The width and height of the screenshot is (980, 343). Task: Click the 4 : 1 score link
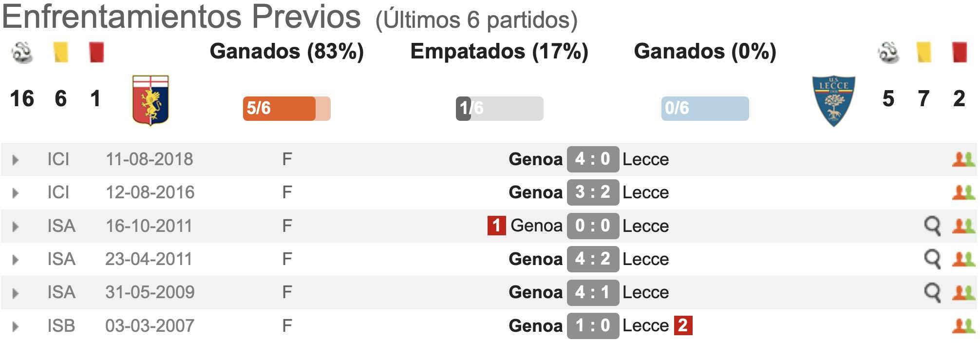(593, 292)
